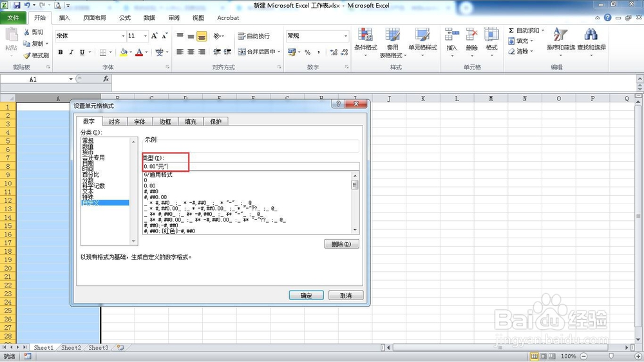
Task: Toggle Italic formatting button
Action: click(x=71, y=52)
